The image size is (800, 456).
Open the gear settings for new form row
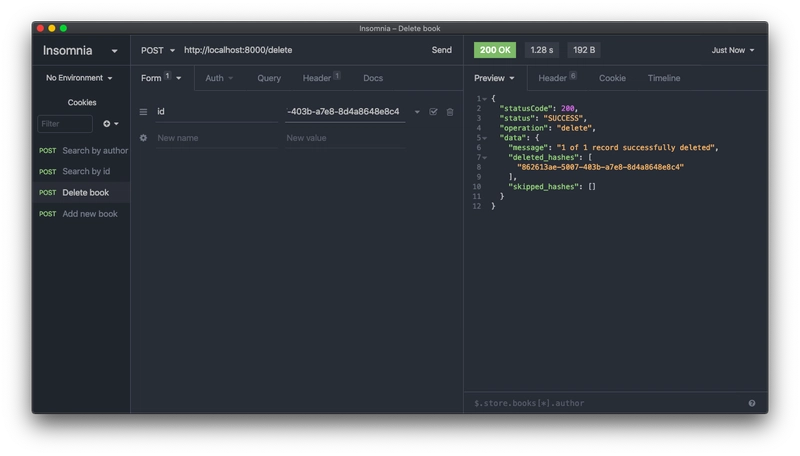(143, 138)
